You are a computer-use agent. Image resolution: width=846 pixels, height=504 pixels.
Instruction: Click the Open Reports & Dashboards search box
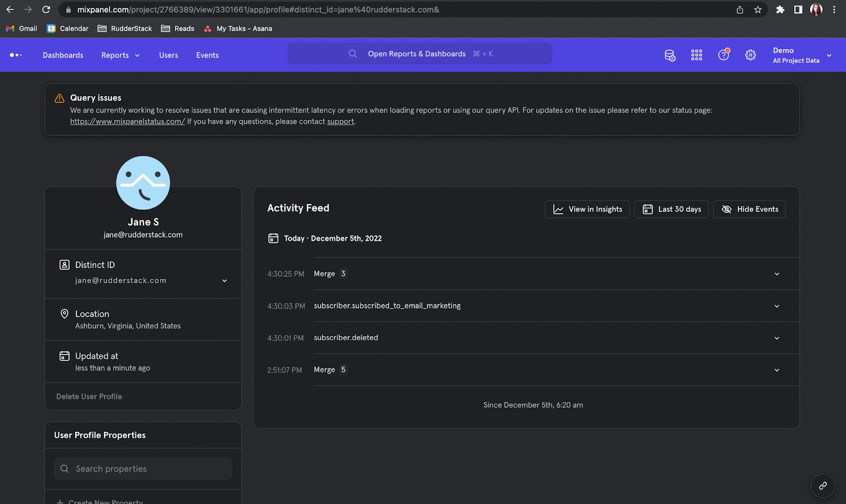tap(420, 54)
